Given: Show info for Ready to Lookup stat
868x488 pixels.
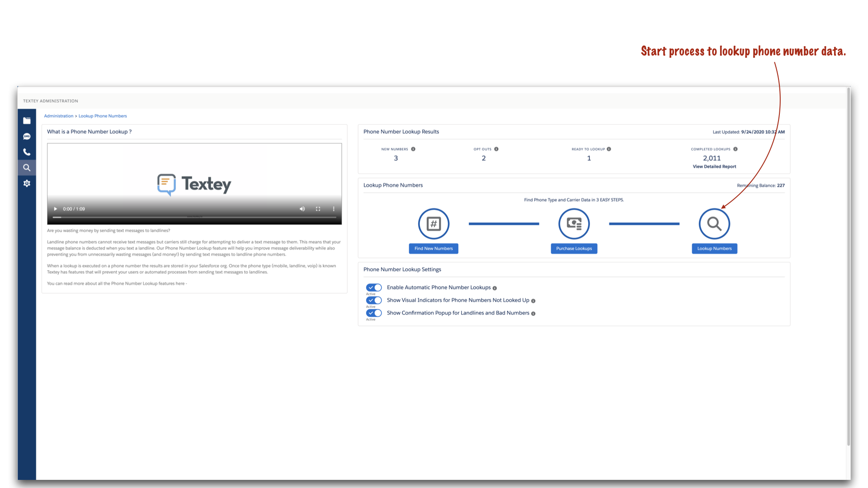Looking at the screenshot, I should coord(609,149).
